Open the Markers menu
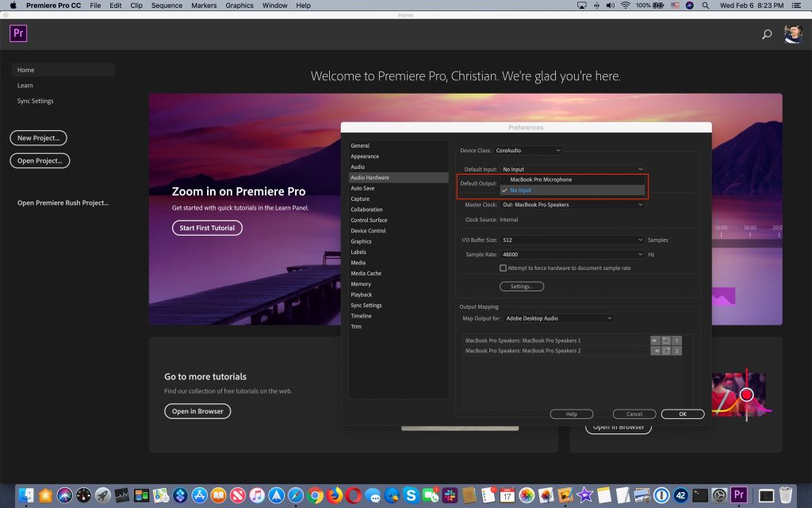Viewport: 812px width, 508px height. pos(204,6)
